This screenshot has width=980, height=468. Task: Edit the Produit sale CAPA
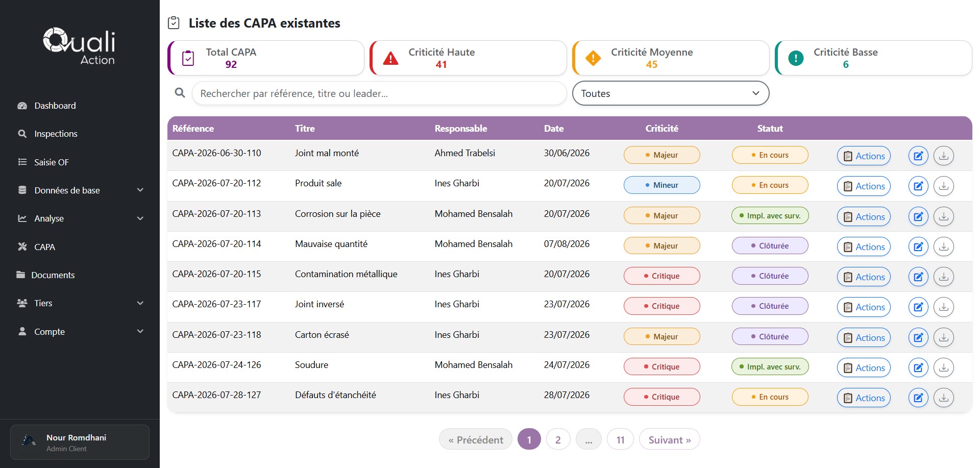(918, 186)
